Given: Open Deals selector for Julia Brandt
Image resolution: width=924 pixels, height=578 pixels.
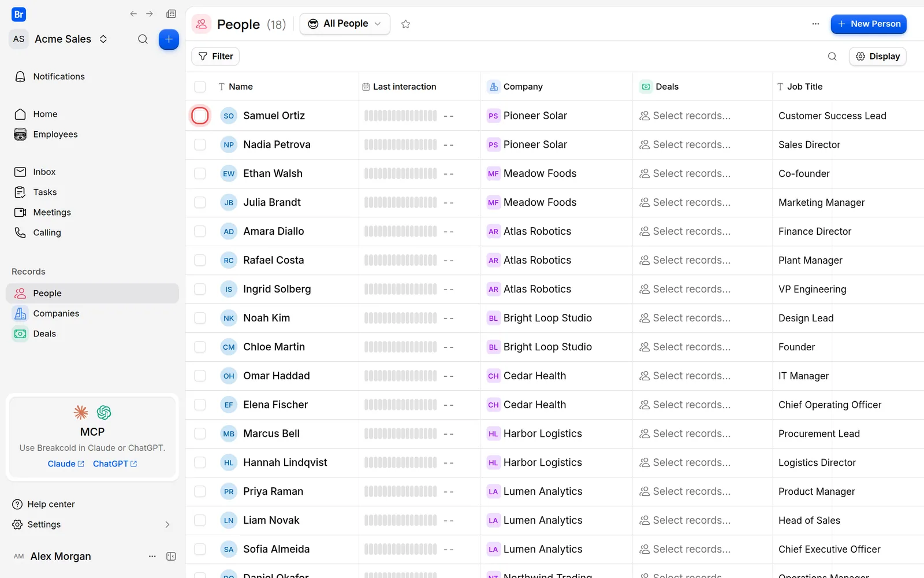Looking at the screenshot, I should click(685, 202).
